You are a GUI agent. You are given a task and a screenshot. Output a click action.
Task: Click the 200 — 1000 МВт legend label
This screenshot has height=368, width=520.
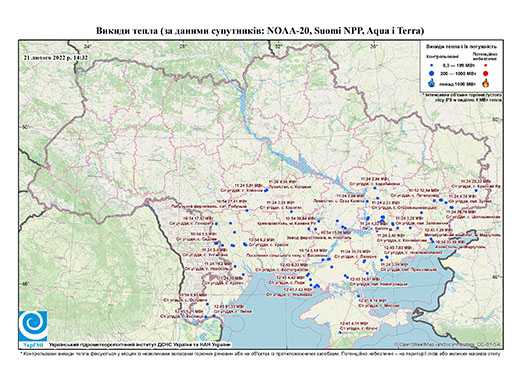[x=457, y=73]
